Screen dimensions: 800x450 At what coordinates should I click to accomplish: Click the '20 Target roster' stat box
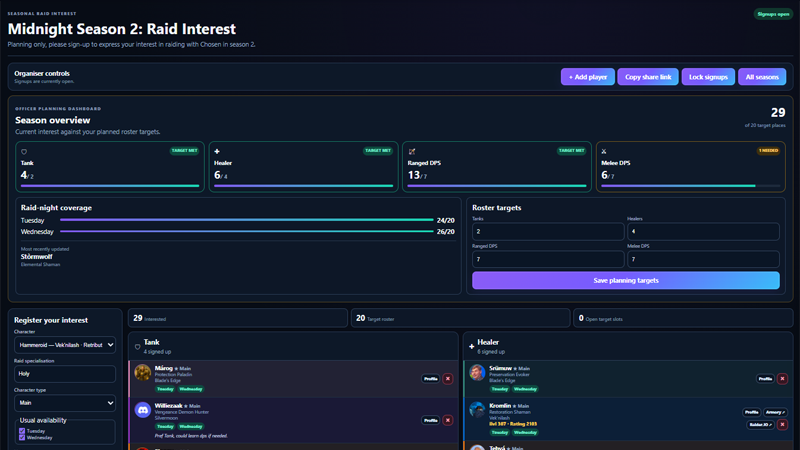pos(460,318)
